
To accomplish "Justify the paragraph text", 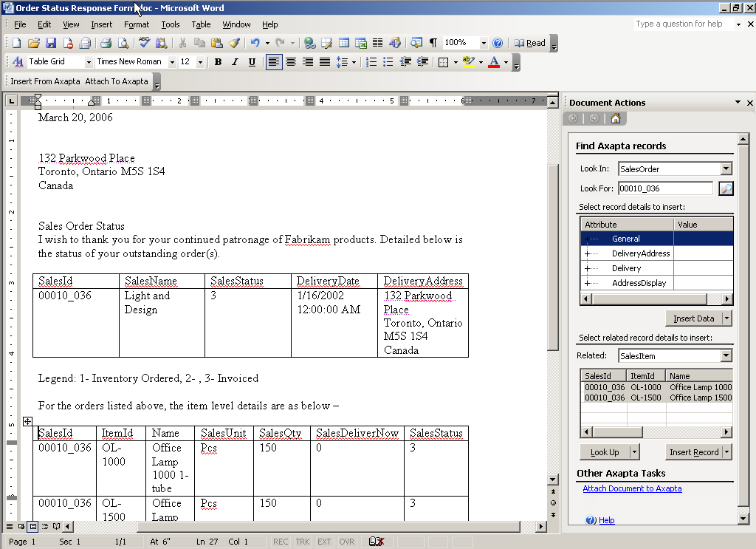I will click(325, 62).
